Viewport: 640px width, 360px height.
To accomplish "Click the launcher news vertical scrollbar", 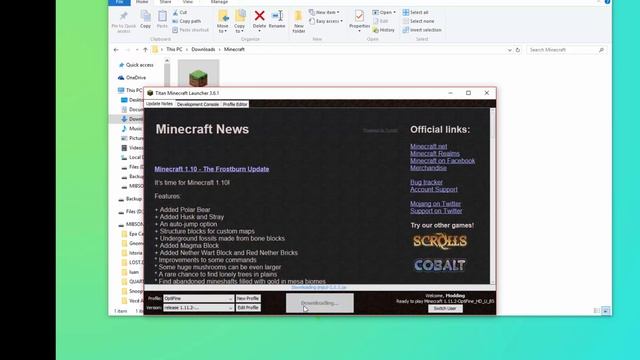I will 493,196.
